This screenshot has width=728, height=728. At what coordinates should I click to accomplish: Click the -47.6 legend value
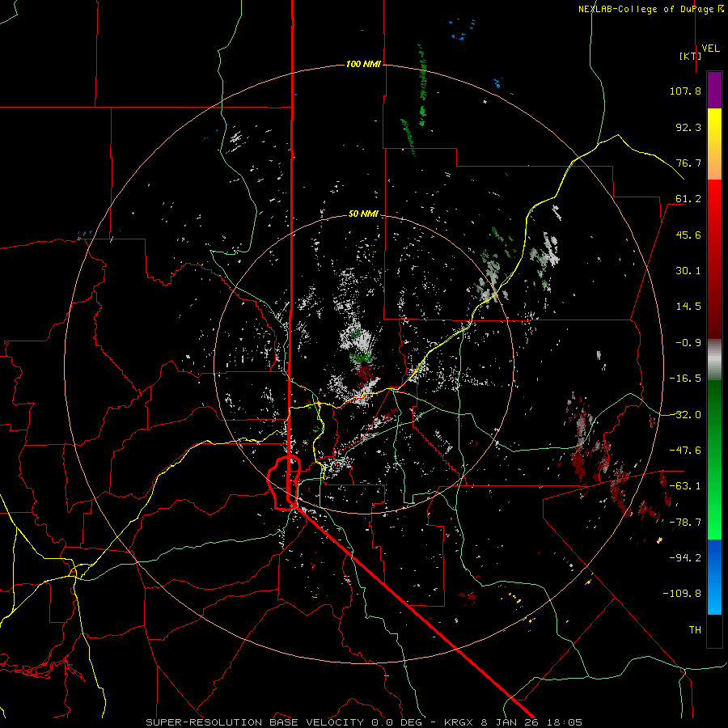(685, 451)
